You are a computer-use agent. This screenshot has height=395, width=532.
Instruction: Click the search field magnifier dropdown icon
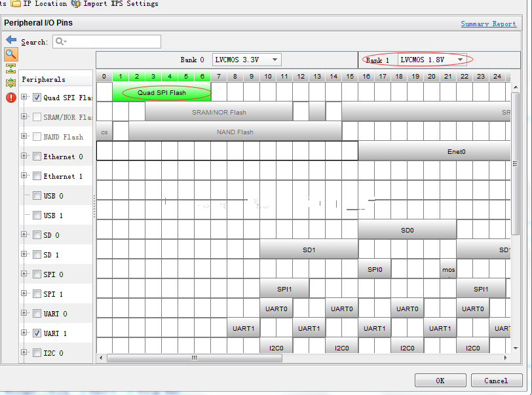tap(61, 42)
